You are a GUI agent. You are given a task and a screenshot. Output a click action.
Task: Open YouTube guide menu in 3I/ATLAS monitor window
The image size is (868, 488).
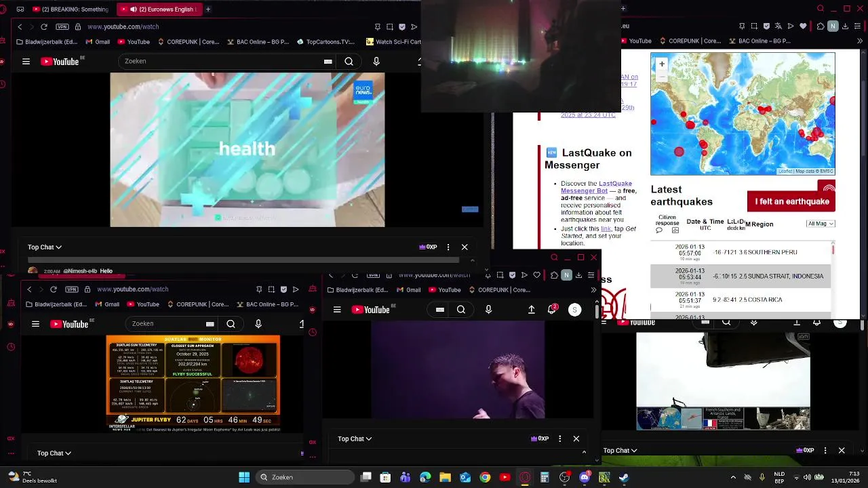[x=35, y=324]
